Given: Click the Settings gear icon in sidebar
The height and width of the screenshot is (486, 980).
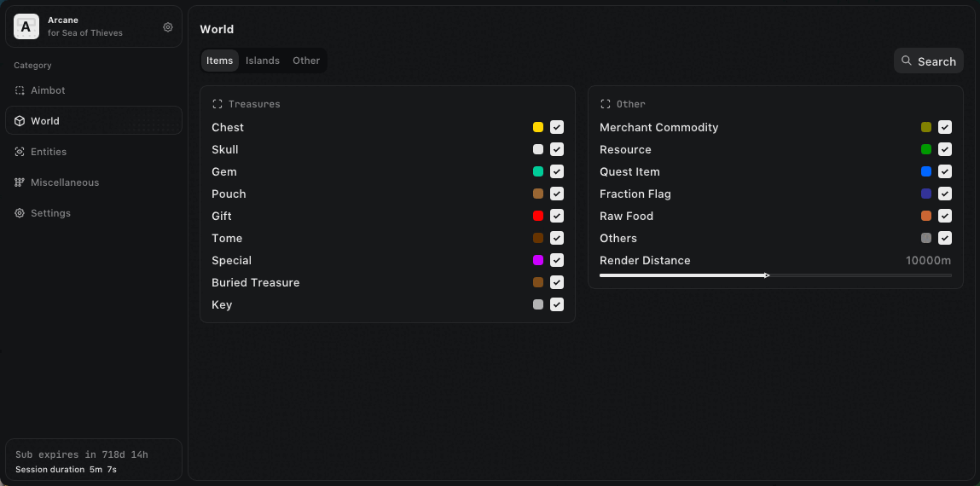Looking at the screenshot, I should tap(20, 213).
